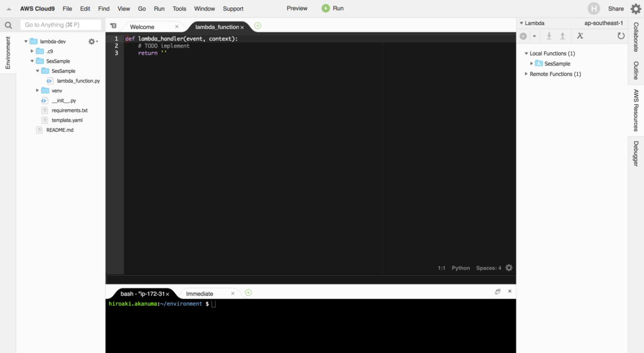Open environment tree gear settings
Viewport: 644px width, 353px height.
click(x=92, y=41)
